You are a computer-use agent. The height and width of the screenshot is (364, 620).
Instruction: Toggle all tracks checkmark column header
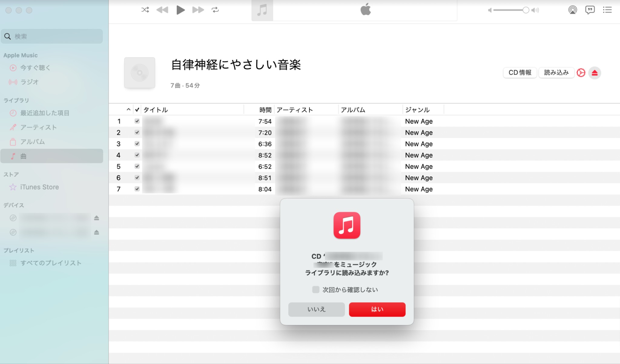pos(137,110)
